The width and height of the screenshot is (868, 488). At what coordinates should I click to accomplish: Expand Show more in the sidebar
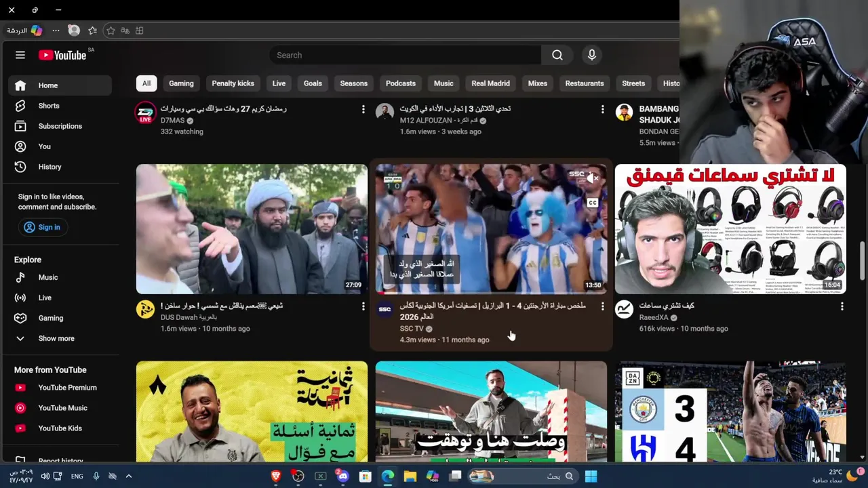[60, 338]
